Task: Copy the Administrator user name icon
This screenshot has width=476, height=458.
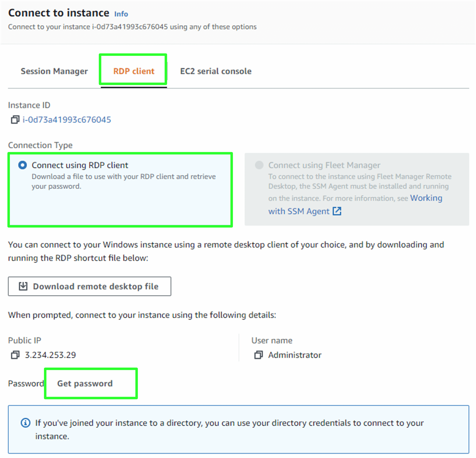Action: point(258,355)
